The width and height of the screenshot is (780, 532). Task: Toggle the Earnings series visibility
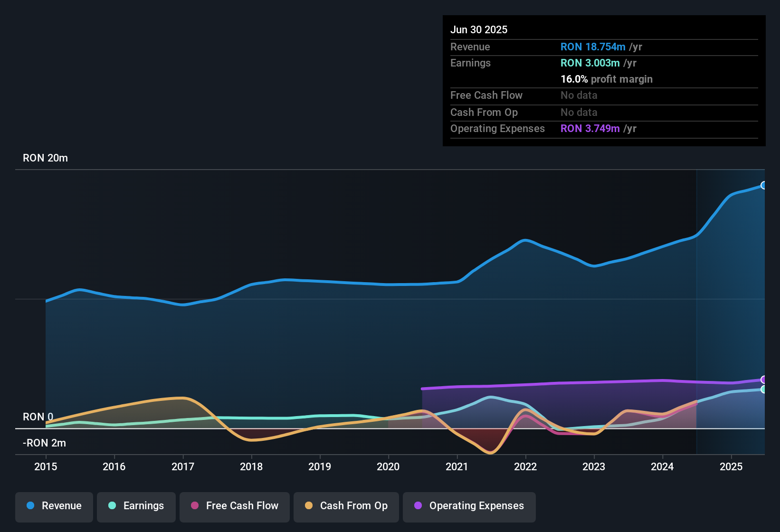pyautogui.click(x=136, y=506)
